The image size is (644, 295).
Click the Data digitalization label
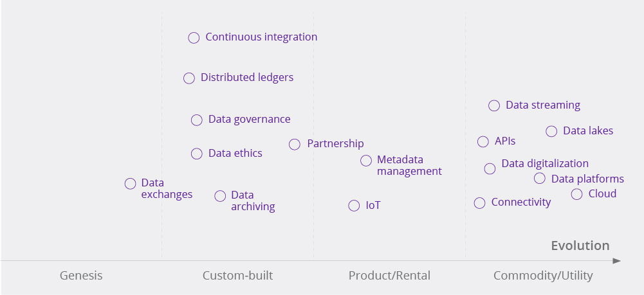544,163
